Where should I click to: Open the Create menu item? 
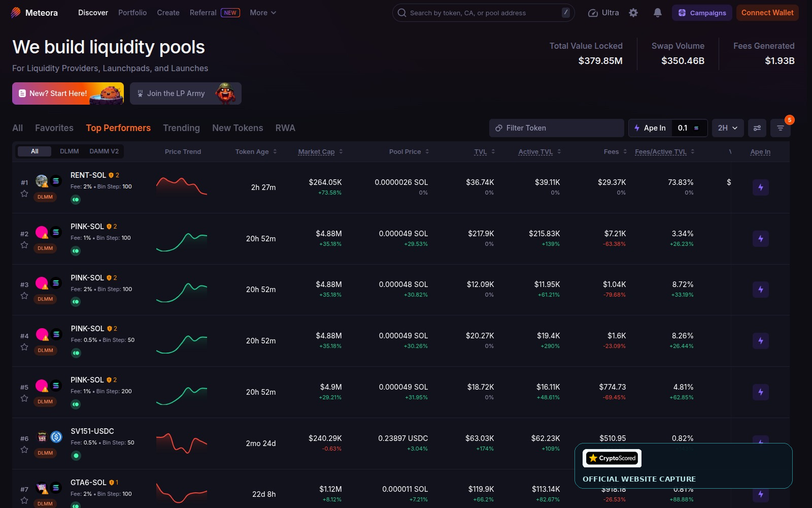tap(168, 13)
